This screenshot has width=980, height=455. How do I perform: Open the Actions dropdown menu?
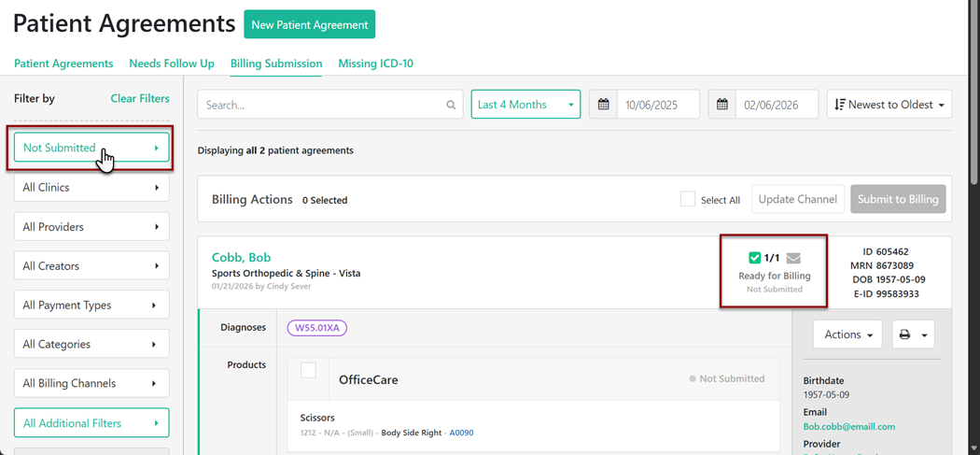point(847,334)
